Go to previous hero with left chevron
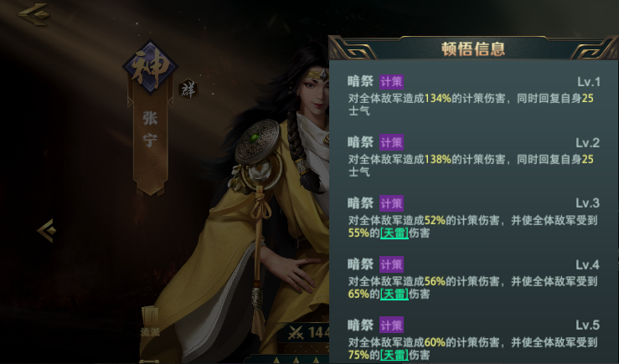The image size is (619, 364). (47, 231)
